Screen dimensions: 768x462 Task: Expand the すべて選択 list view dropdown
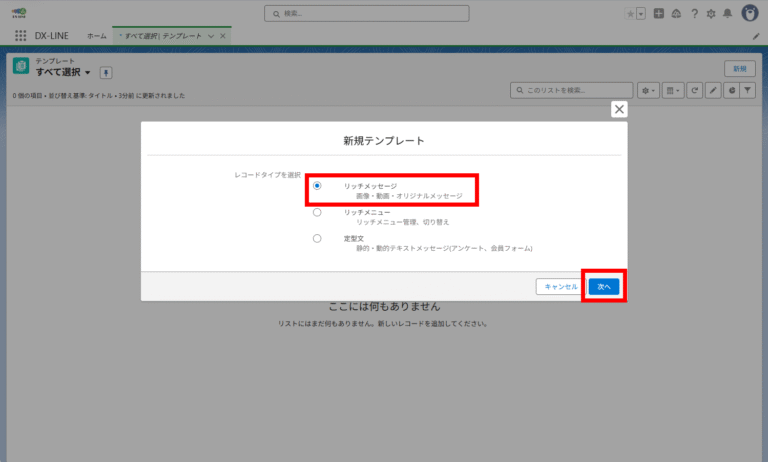pyautogui.click(x=88, y=73)
